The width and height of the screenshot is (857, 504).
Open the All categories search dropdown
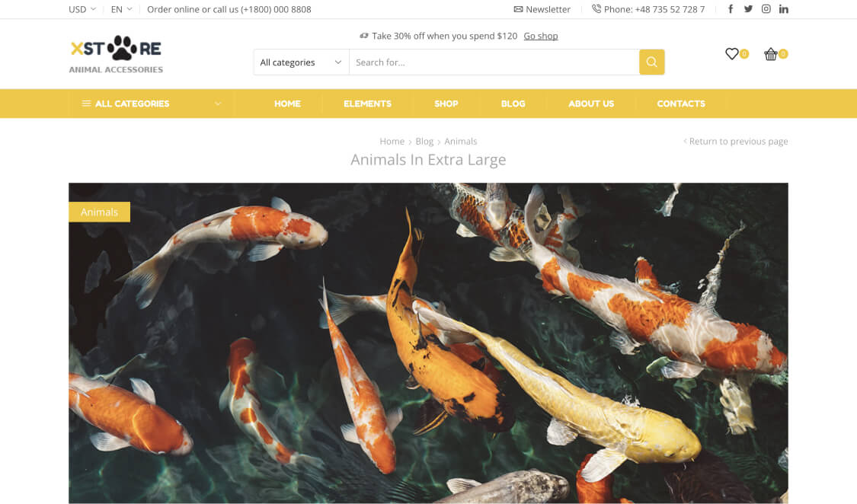pos(301,62)
